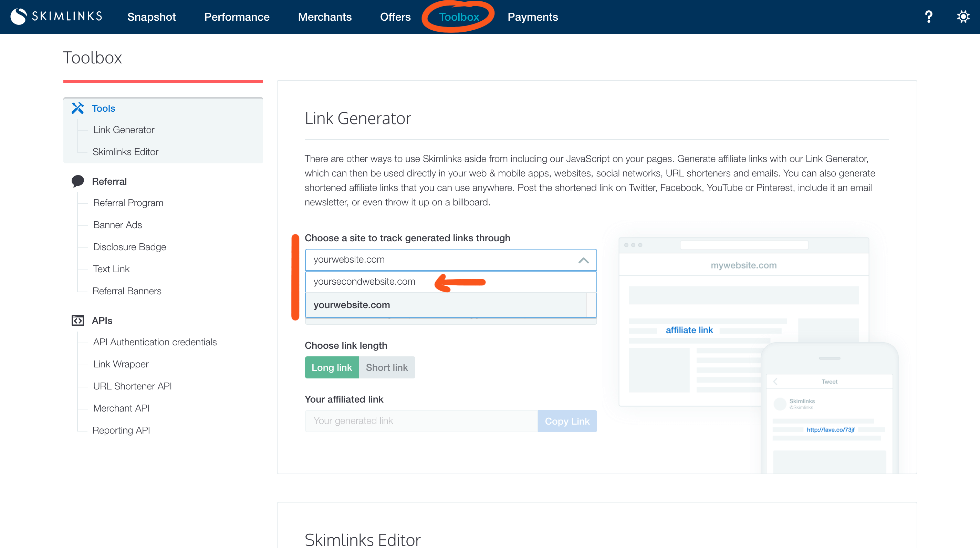
Task: Choose yoursecondwebsite.com from the list
Action: pos(451,282)
